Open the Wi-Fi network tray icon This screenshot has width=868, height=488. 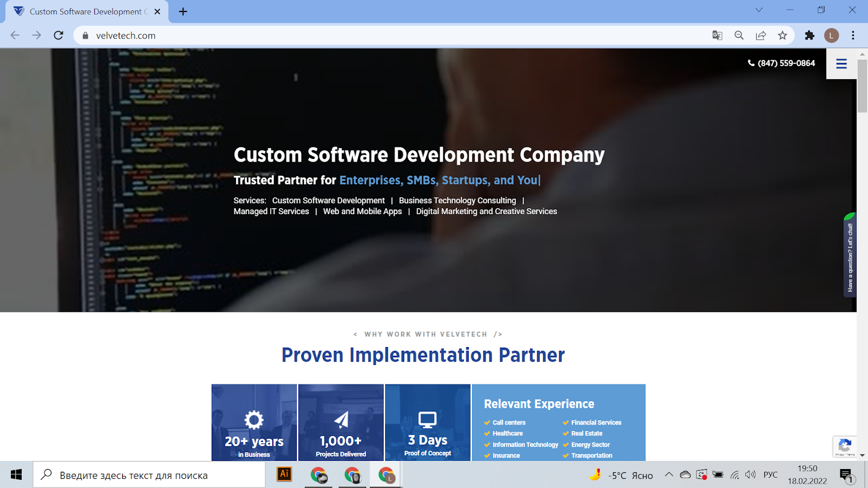point(735,475)
